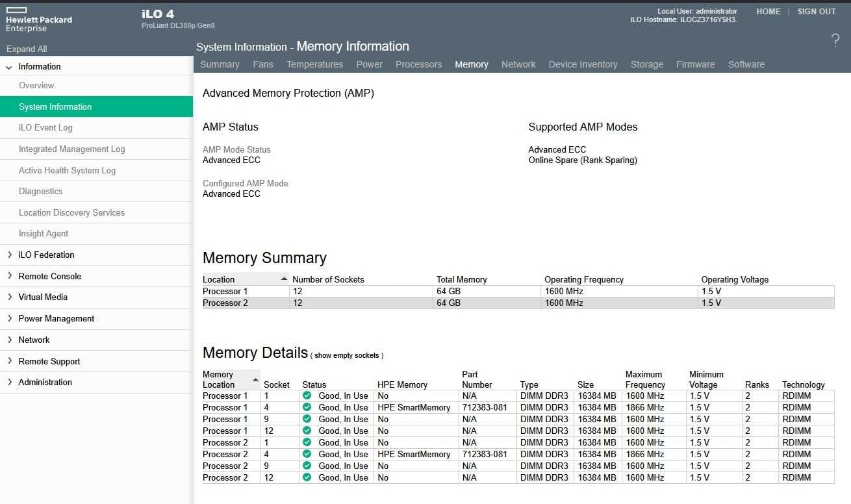Click SIGN OUT
The height and width of the screenshot is (504, 851).
tap(817, 12)
